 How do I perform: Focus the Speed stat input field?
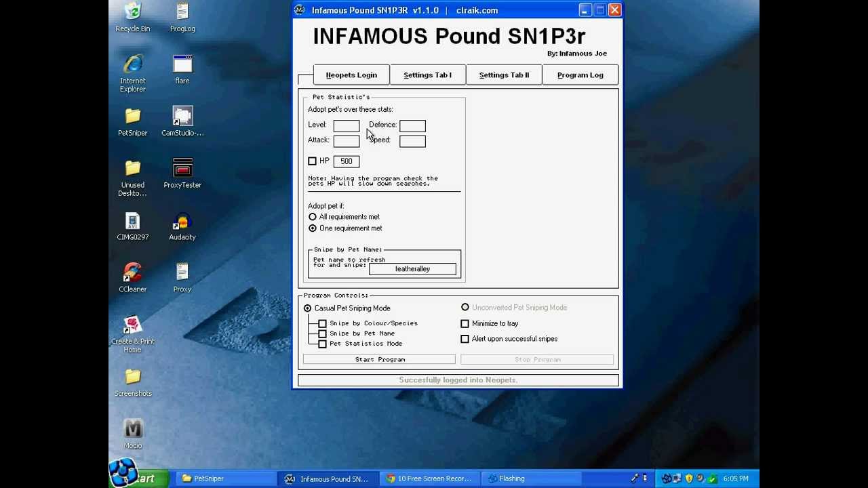[x=412, y=141]
